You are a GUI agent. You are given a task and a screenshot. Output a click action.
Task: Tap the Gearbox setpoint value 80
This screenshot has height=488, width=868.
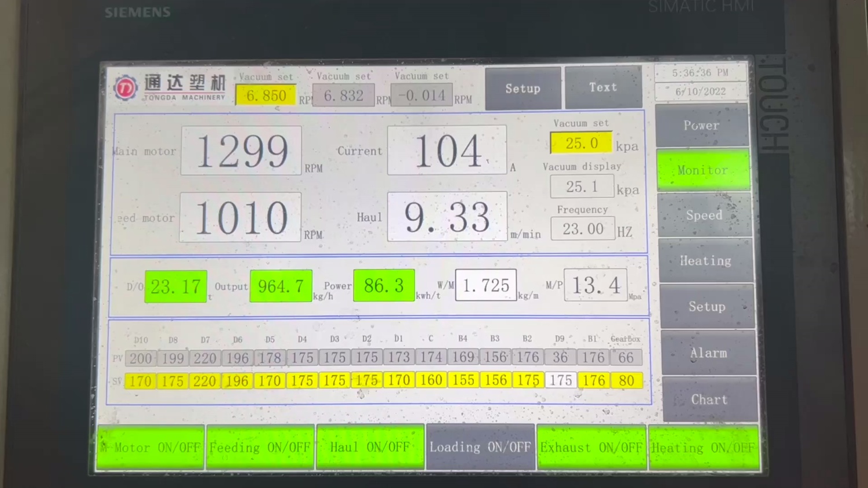point(626,380)
